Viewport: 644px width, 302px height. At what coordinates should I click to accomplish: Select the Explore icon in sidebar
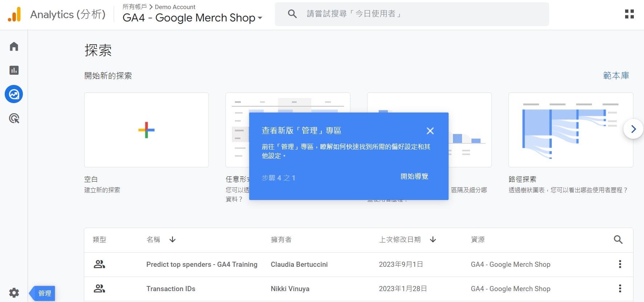point(14,94)
